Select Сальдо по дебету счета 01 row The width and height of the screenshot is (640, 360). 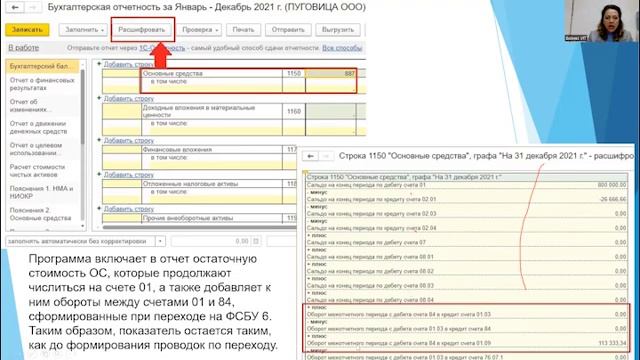[x=467, y=185]
